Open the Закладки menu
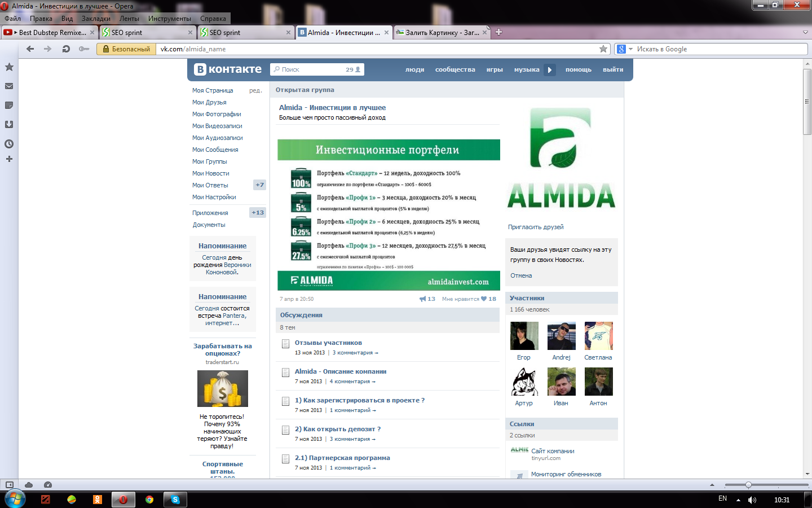The width and height of the screenshot is (812, 508). (96, 19)
